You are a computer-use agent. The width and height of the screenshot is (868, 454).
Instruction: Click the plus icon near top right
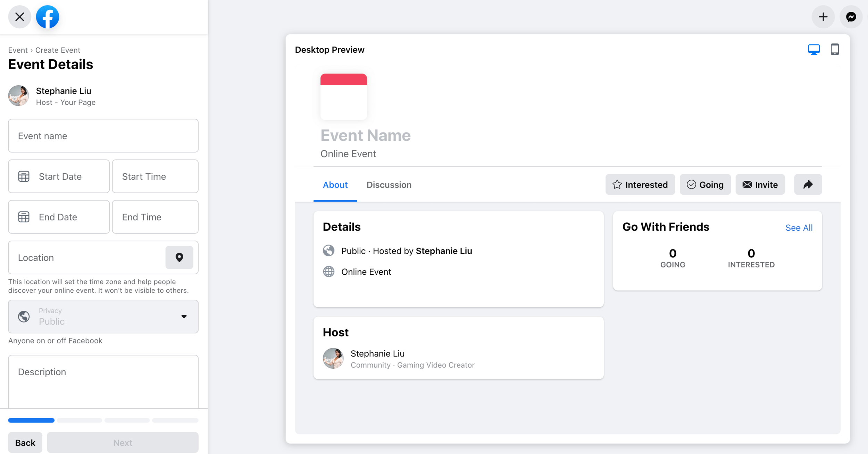(823, 17)
